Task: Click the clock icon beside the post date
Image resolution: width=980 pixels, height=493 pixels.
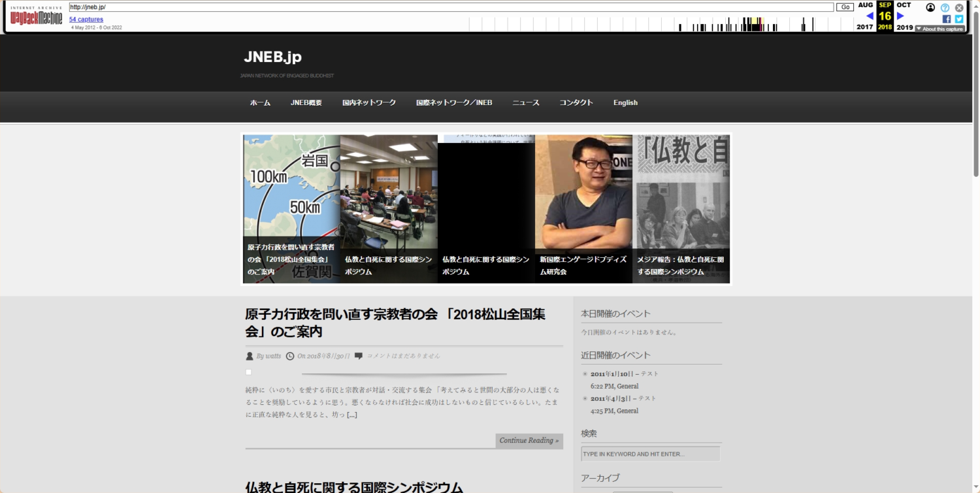Action: 290,356
